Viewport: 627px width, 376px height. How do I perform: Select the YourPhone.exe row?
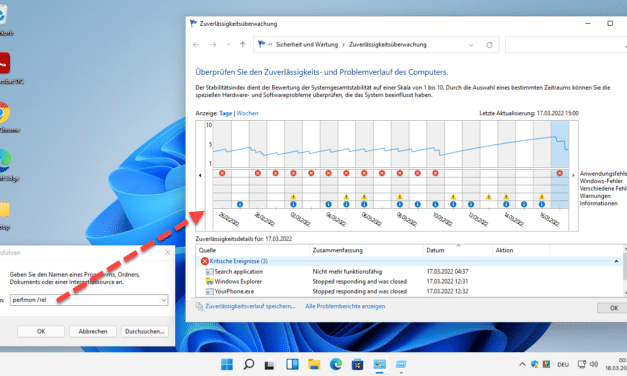tap(409, 292)
